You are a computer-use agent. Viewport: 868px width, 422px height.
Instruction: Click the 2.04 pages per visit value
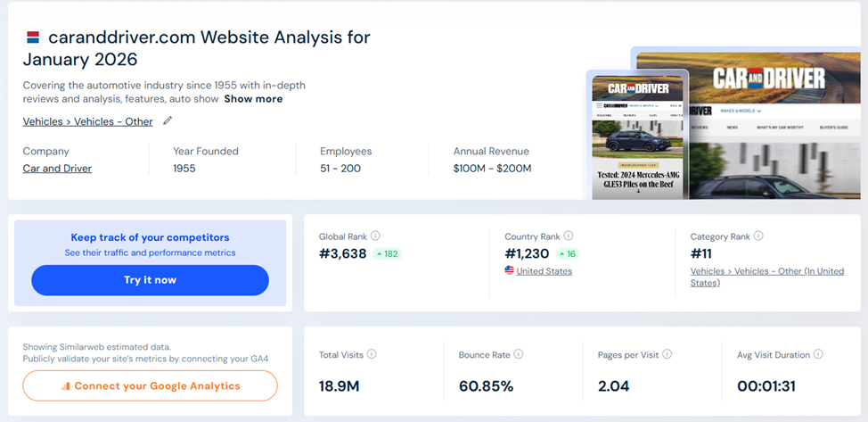tap(613, 386)
